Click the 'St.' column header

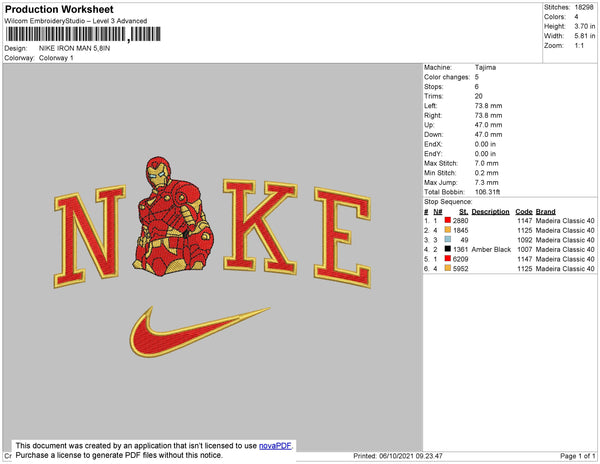click(464, 212)
